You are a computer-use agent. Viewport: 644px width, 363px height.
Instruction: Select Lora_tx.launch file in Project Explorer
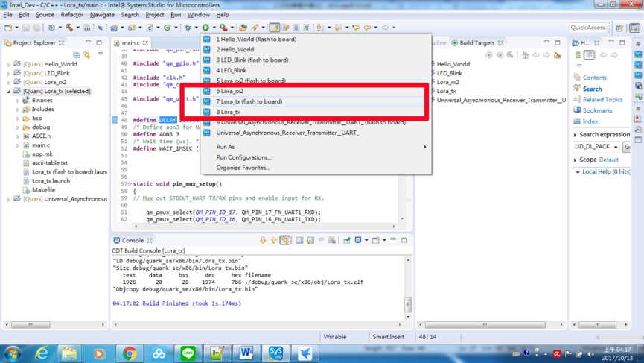click(x=51, y=181)
